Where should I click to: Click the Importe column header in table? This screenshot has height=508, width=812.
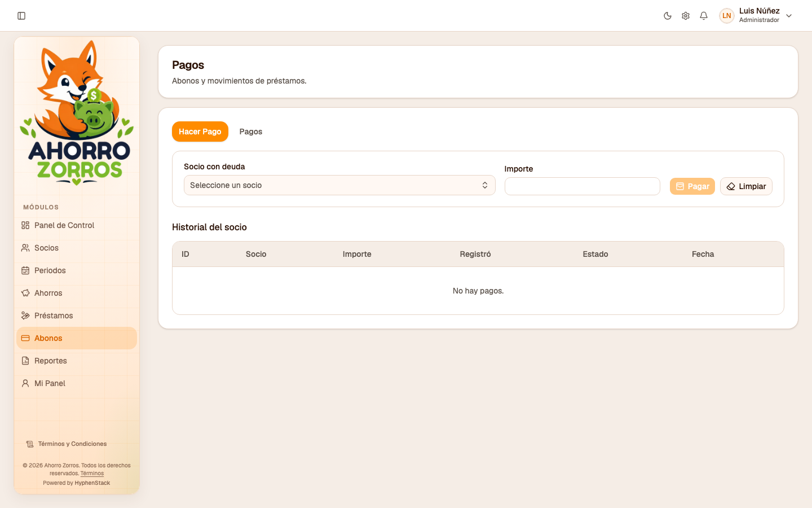pyautogui.click(x=357, y=254)
